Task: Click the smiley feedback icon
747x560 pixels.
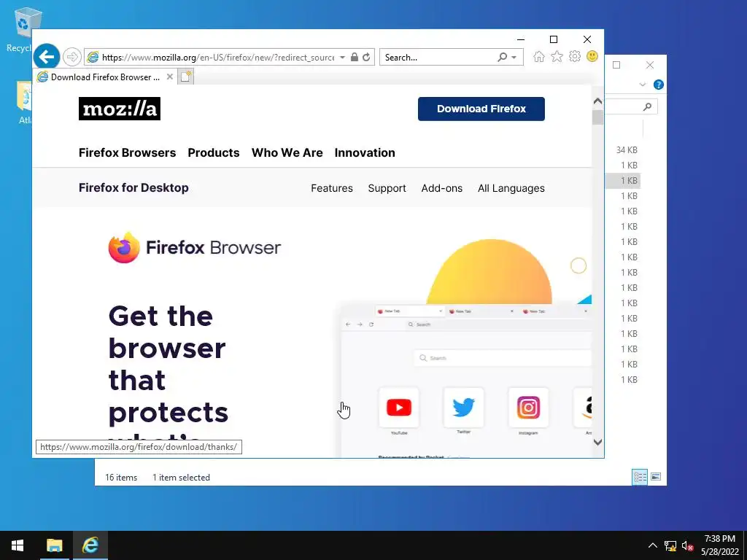Action: 592,57
